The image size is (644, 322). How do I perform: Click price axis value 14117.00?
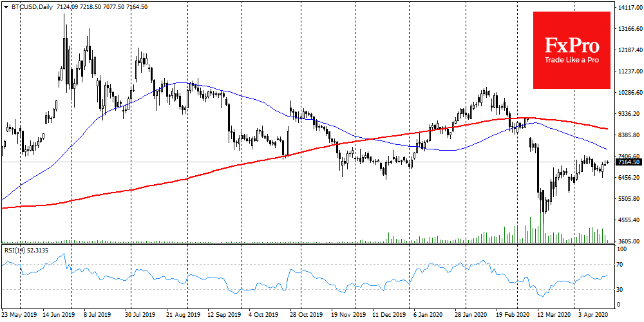631,7
